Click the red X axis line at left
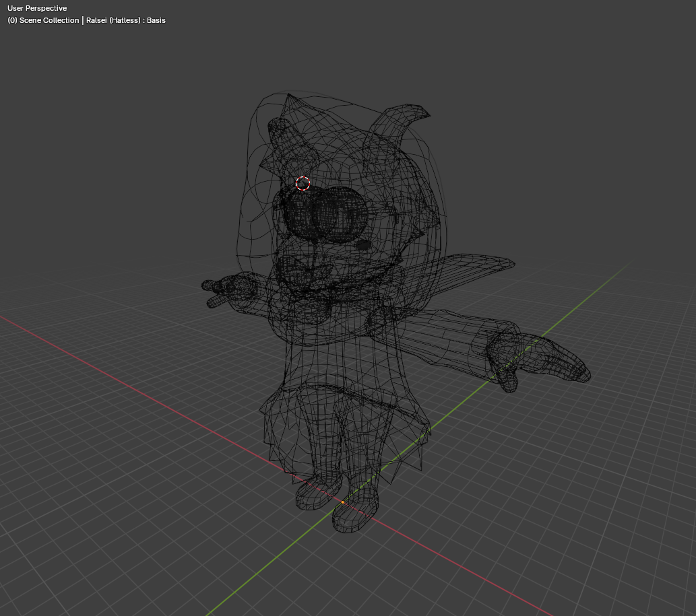The width and height of the screenshot is (696, 616). click(x=101, y=364)
